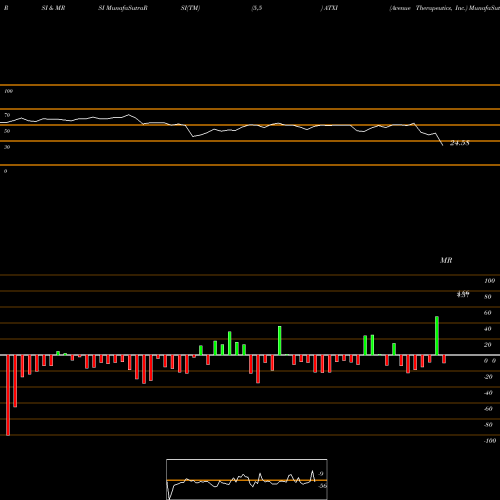This screenshot has width=500, height=500.
Task: Click the RSI value 24.55 label
Action: click(x=459, y=143)
